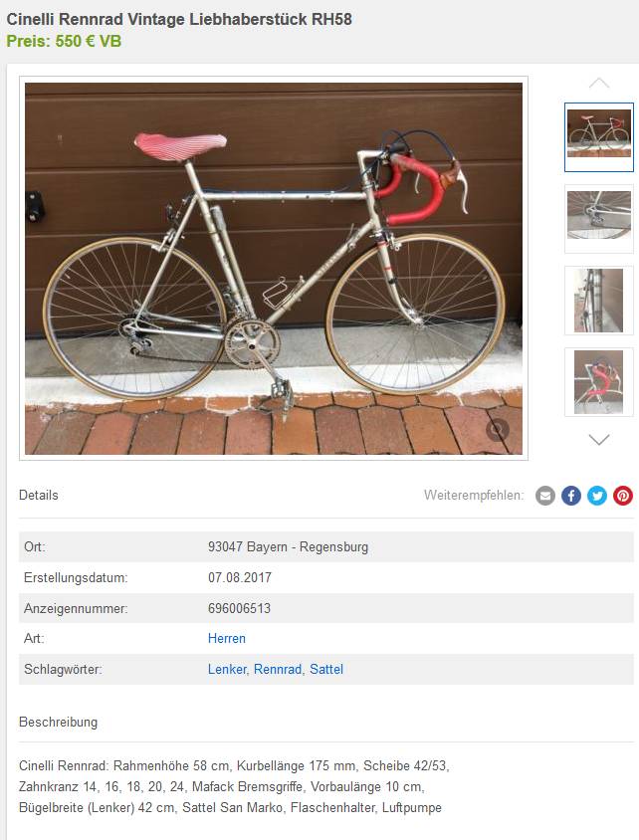Click the Beschreibung section heading

[x=59, y=723]
